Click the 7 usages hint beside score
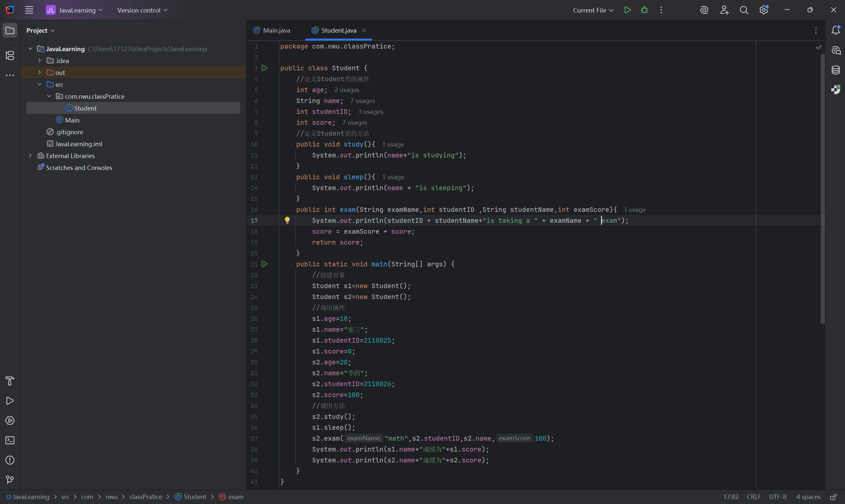This screenshot has height=504, width=845. (x=354, y=122)
